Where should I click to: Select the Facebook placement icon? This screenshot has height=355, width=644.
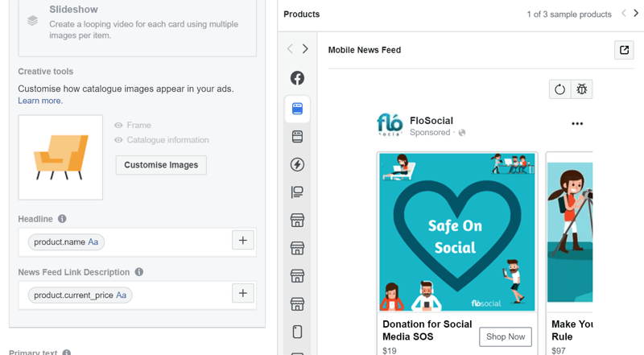click(297, 78)
